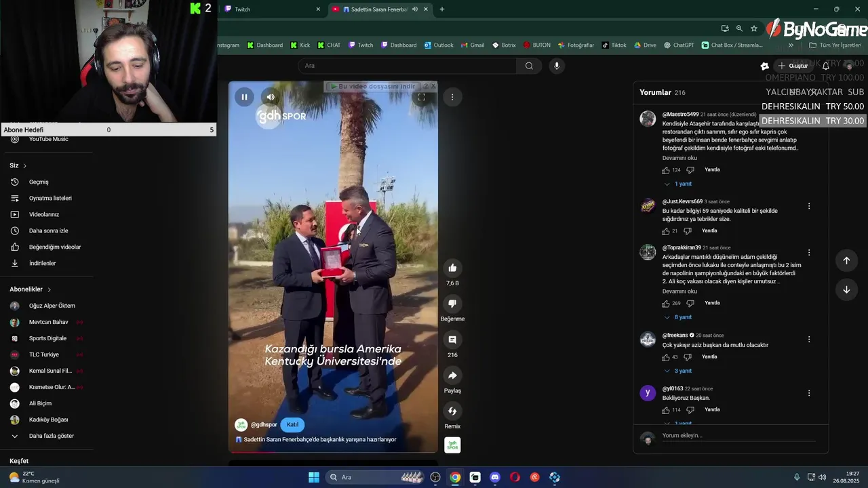Screen dimensions: 868x488
Task: Open options menu for @Toprakkiran39 comment
Action: [809, 253]
